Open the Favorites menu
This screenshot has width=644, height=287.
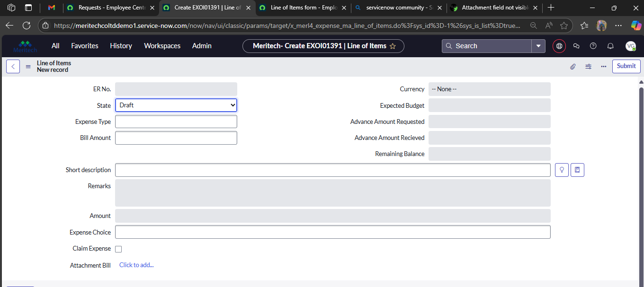coord(85,46)
